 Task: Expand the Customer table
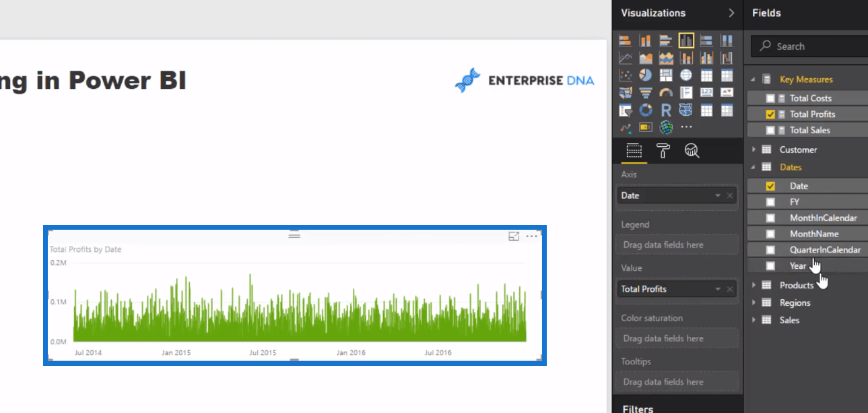tap(754, 150)
